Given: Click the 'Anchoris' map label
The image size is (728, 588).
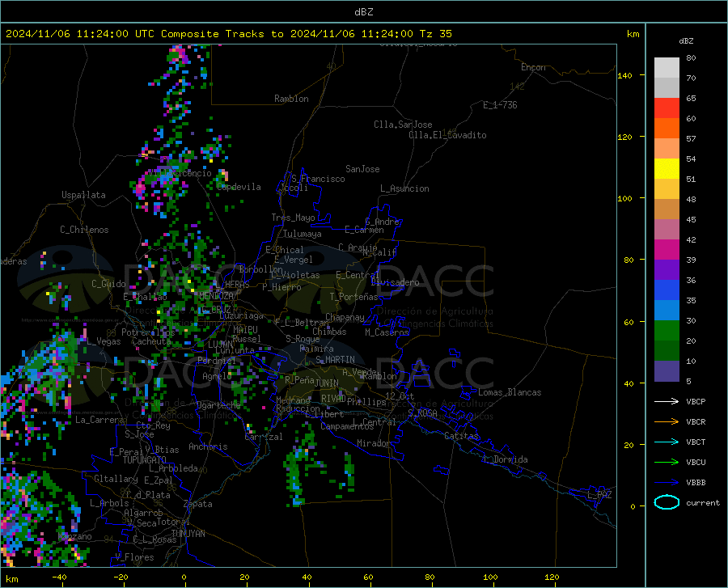Looking at the screenshot, I should pos(208,446).
